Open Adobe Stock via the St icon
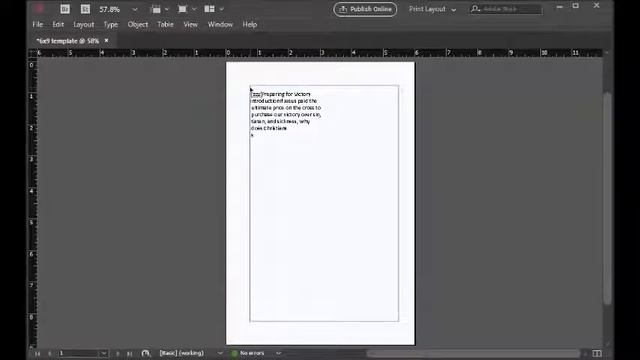Image resolution: width=640 pixels, height=360 pixels. 85,9
